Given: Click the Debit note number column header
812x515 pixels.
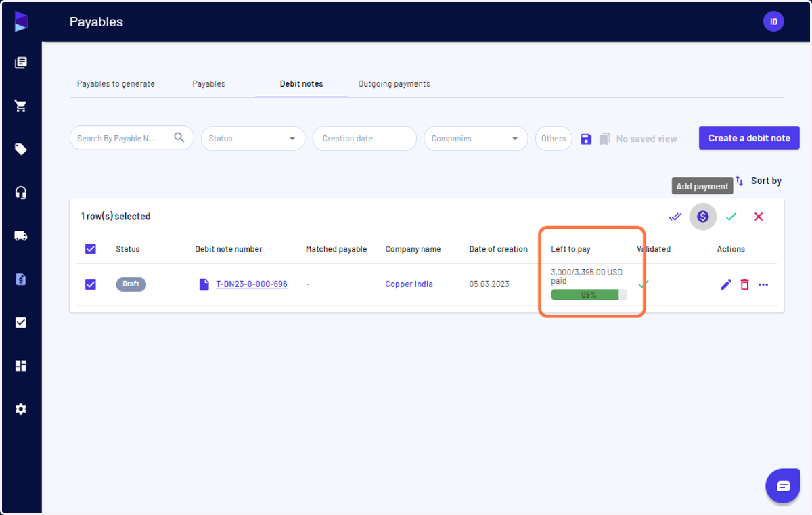Looking at the screenshot, I should coord(229,249).
